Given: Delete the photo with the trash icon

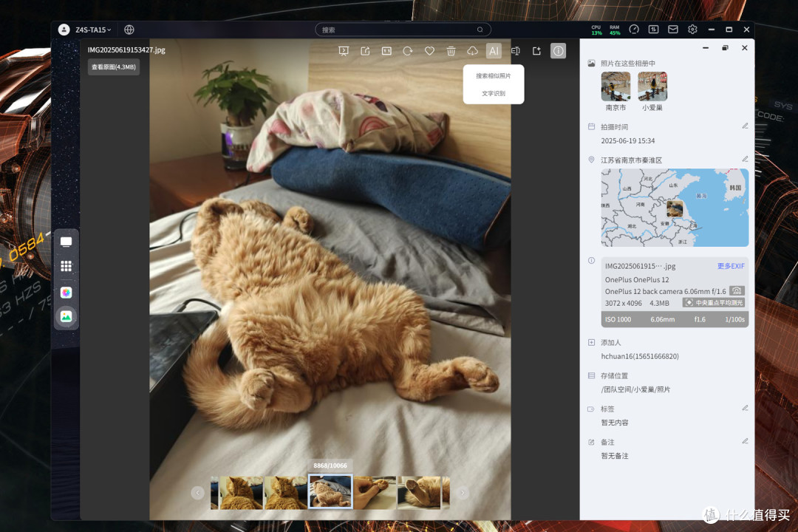Looking at the screenshot, I should (x=451, y=51).
